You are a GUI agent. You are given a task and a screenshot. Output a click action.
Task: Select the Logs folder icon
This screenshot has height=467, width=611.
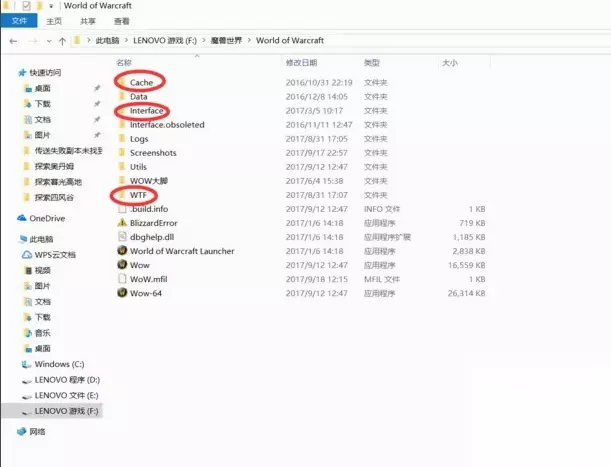click(122, 138)
